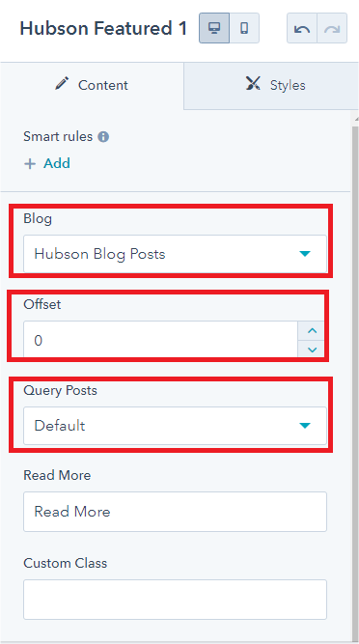Open the Content tab

coord(92,85)
